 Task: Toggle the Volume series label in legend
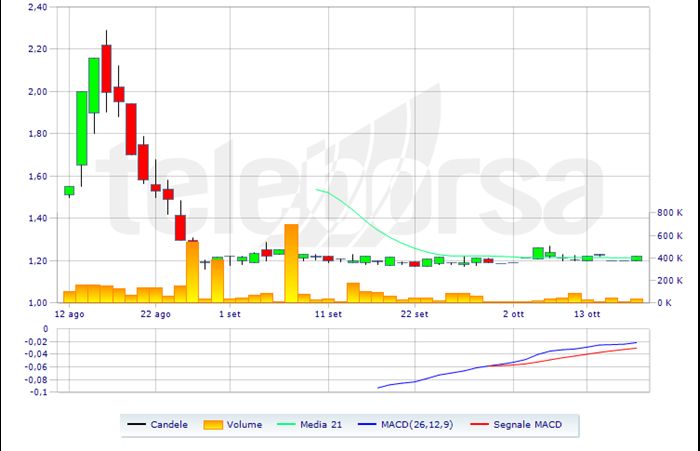pos(244,425)
